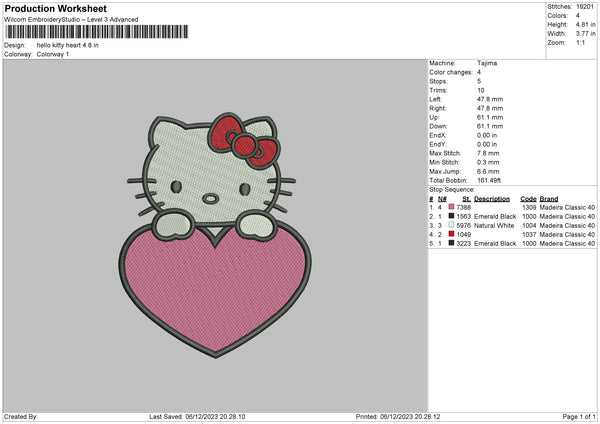Select design name 'hello kitty heart 4.8 in'
The width and height of the screenshot is (600, 424).
[68, 45]
